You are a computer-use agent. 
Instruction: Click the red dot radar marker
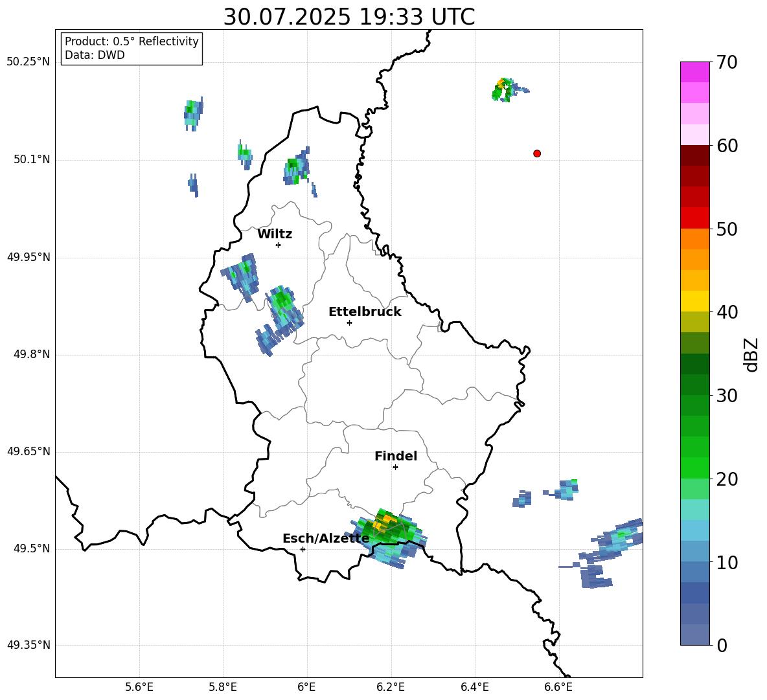click(x=537, y=153)
